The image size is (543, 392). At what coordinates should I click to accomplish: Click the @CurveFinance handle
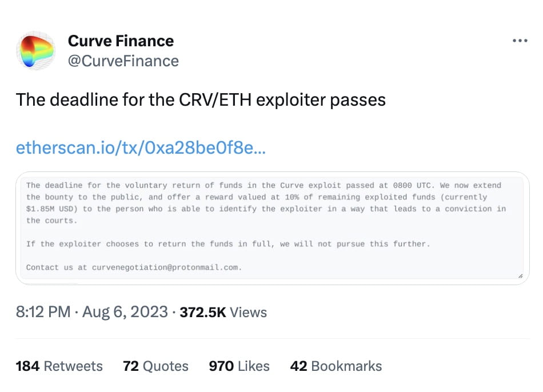(x=124, y=61)
